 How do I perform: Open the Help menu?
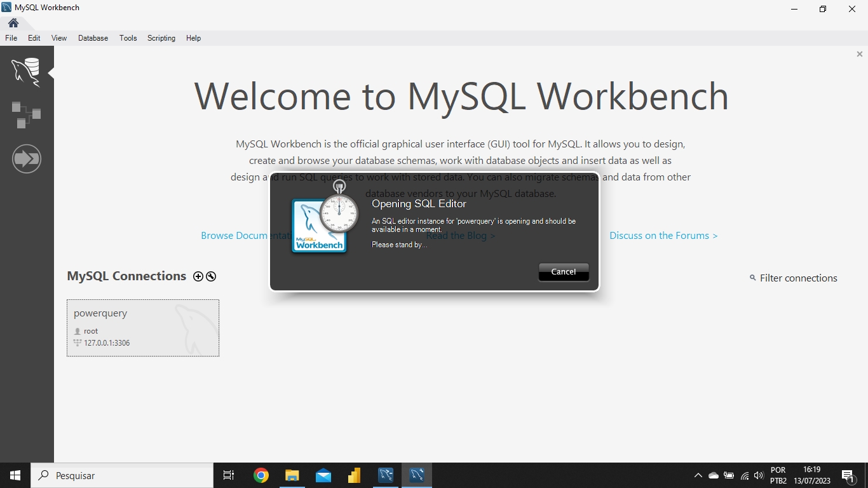click(x=194, y=38)
